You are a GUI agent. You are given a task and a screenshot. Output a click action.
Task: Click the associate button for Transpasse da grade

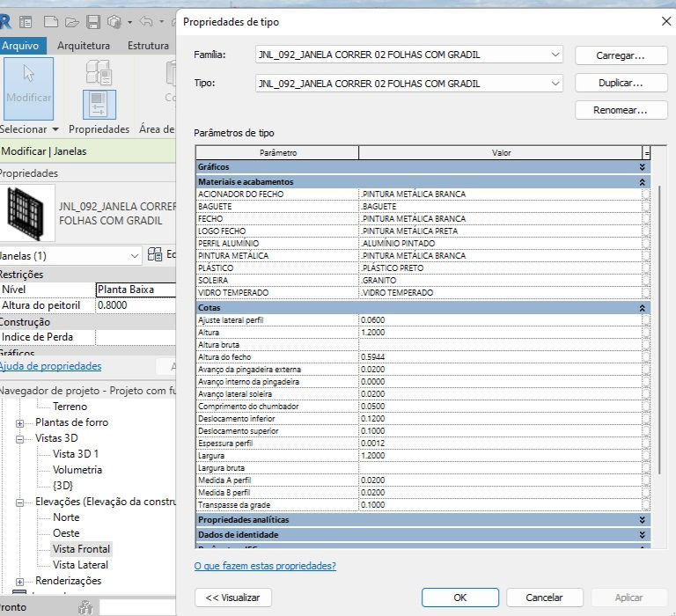click(x=646, y=505)
